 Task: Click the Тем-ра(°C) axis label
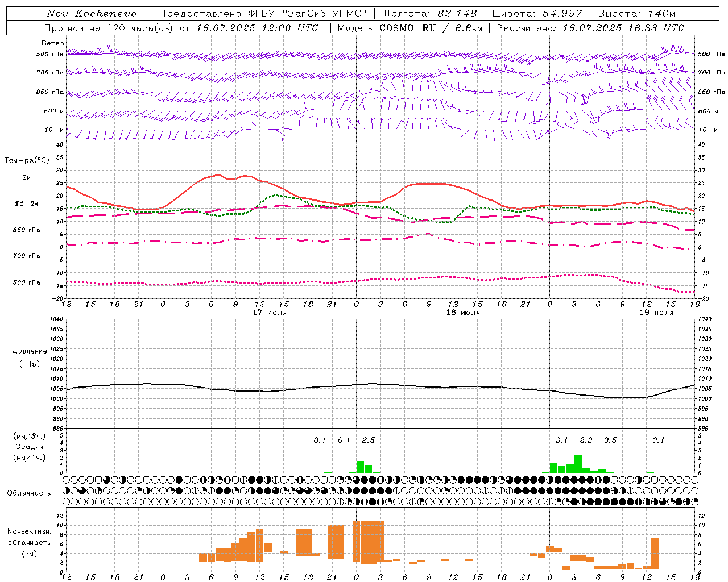[27, 161]
